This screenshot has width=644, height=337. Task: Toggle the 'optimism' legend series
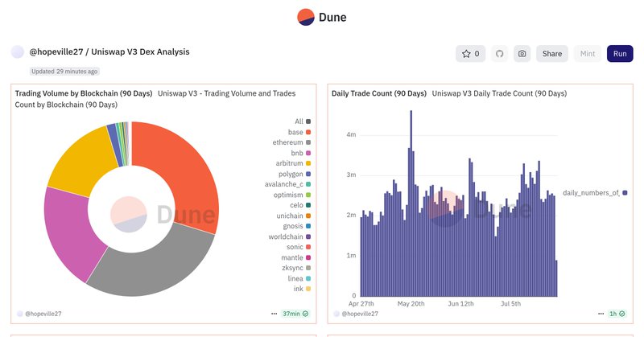click(x=292, y=195)
